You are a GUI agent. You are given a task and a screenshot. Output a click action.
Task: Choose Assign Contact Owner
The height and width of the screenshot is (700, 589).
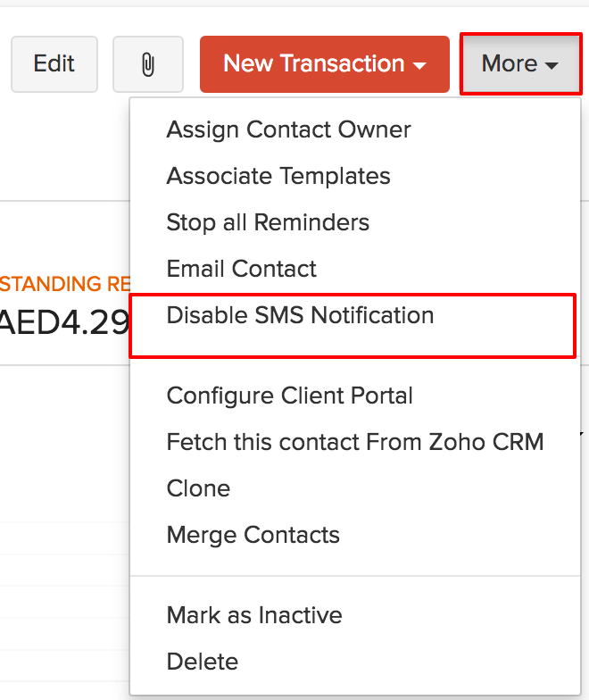[288, 129]
